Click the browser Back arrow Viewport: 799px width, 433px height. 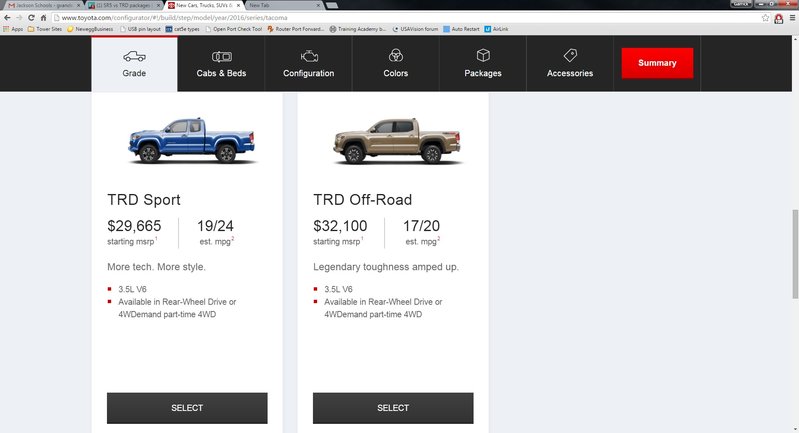(7, 18)
